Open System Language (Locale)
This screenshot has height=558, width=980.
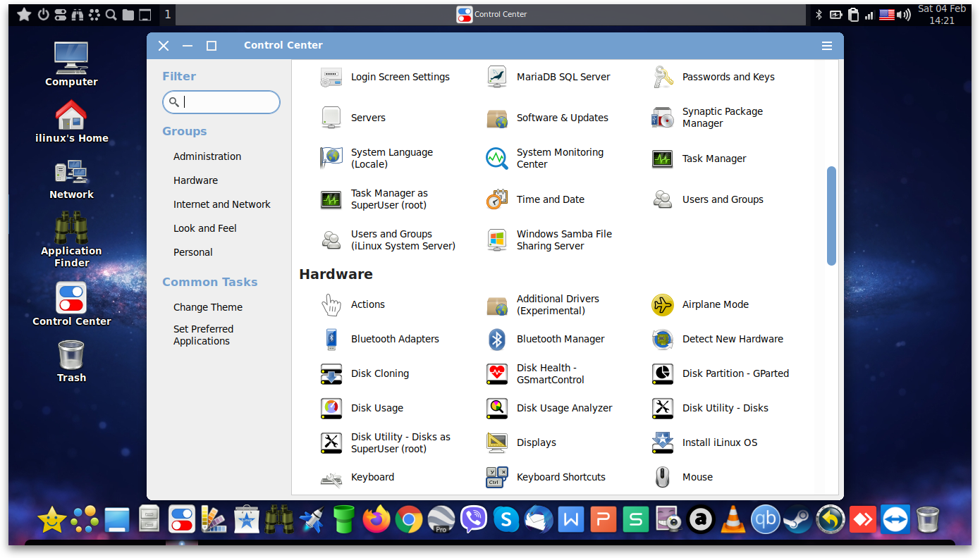tap(377, 159)
